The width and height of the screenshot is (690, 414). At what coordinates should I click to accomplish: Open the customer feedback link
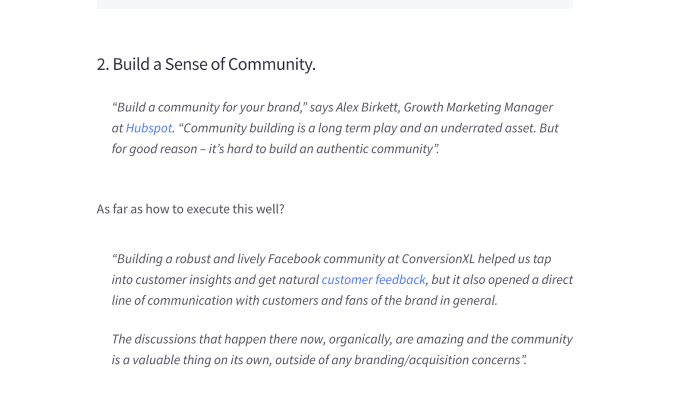(x=373, y=280)
